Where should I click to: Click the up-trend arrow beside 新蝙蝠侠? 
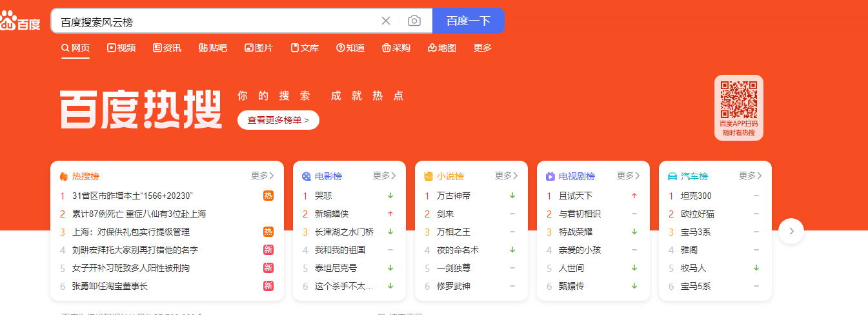[390, 214]
